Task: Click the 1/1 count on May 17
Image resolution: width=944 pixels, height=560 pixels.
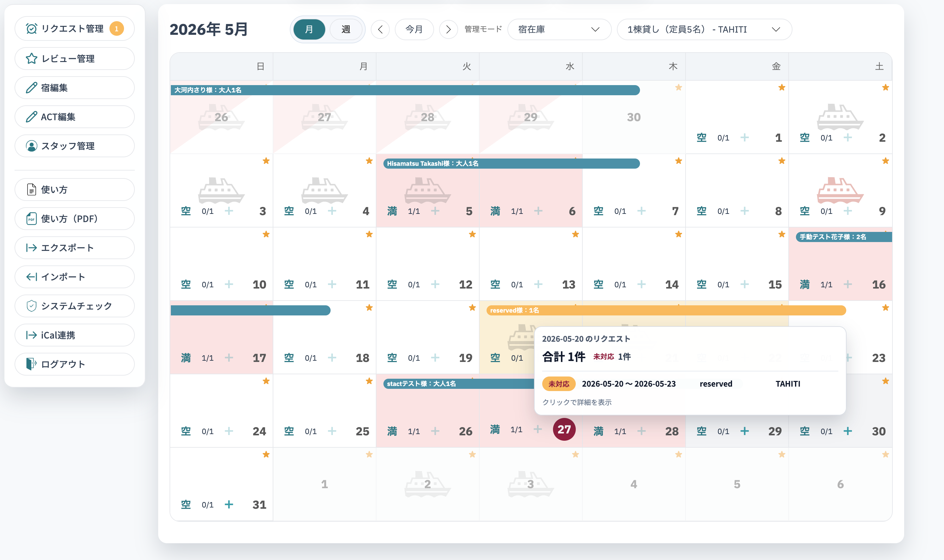Action: click(207, 358)
